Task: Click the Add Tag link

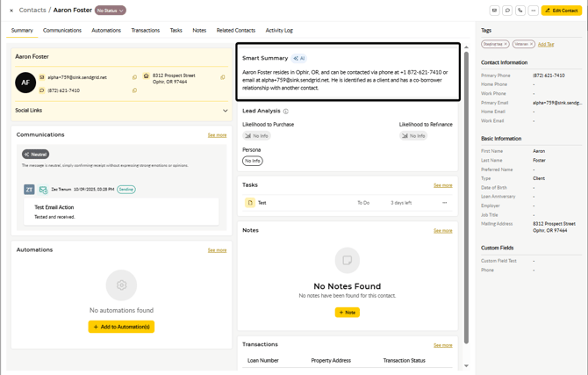Action: coord(546,44)
